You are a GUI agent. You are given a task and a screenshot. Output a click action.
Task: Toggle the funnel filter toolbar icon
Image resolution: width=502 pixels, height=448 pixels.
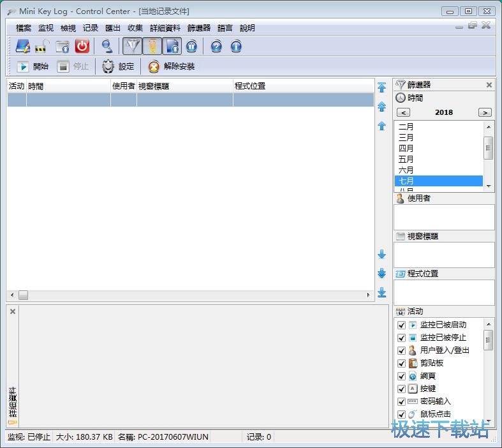point(132,46)
